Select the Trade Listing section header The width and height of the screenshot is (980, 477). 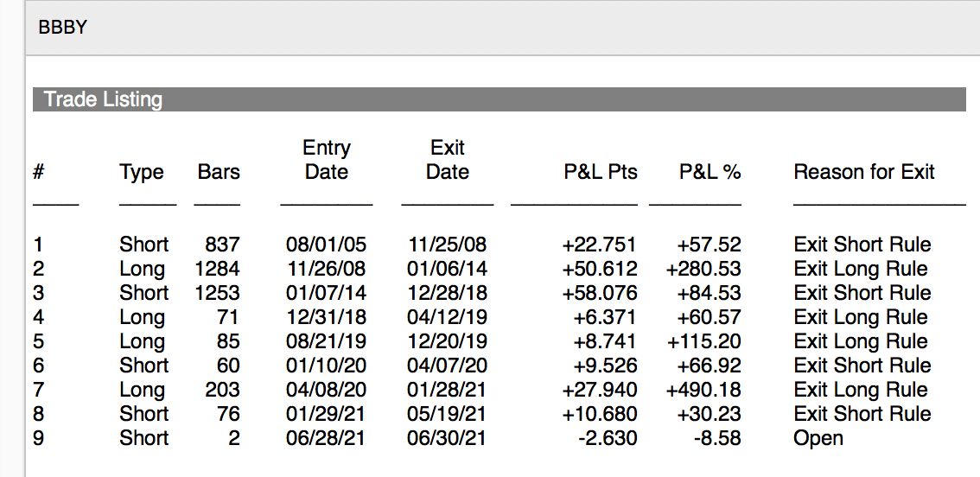click(x=103, y=99)
